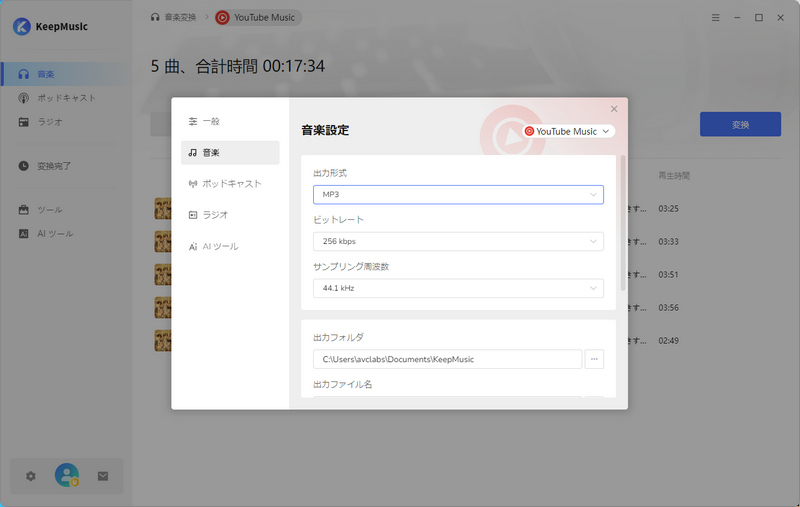Switch to 音楽 settings tab
800x507 pixels.
pos(230,153)
